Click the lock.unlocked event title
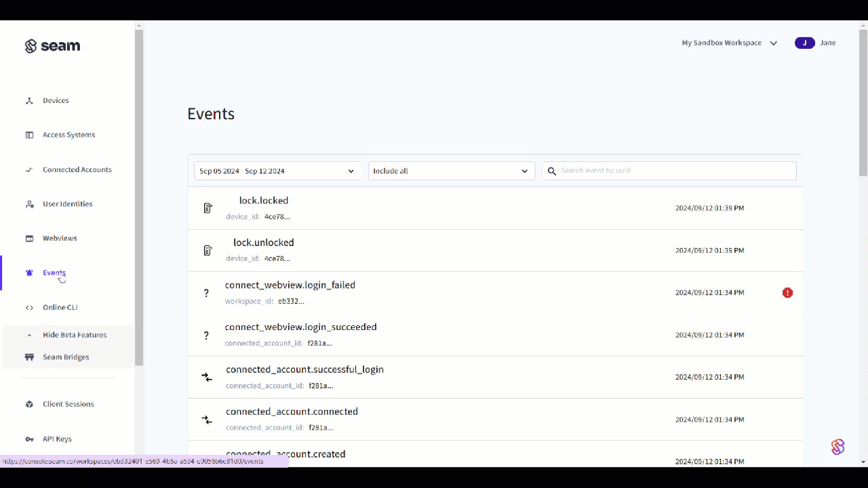 264,243
